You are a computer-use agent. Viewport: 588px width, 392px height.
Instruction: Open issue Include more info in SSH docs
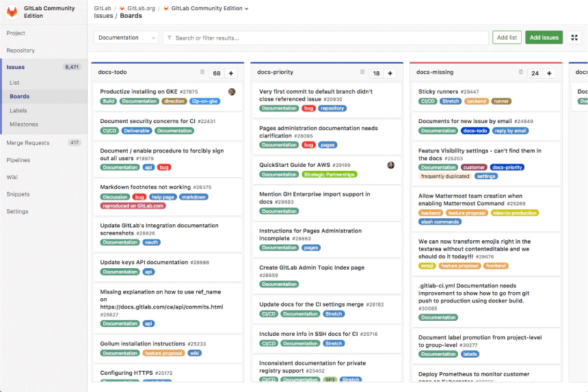tap(308, 334)
